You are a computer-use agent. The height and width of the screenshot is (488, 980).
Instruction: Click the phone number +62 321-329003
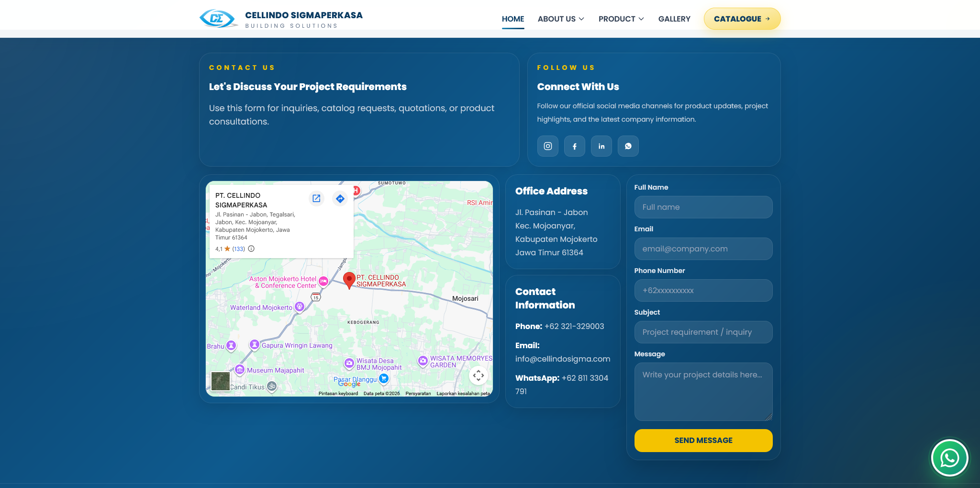click(574, 326)
